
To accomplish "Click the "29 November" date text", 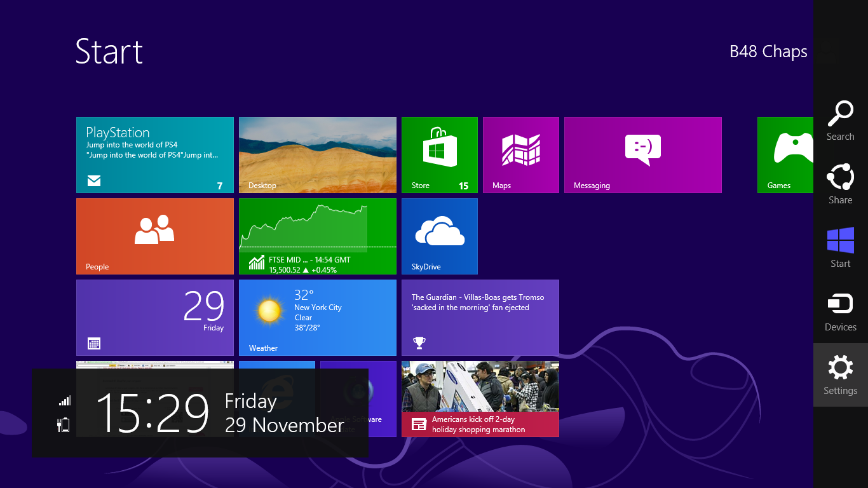I will [x=285, y=425].
